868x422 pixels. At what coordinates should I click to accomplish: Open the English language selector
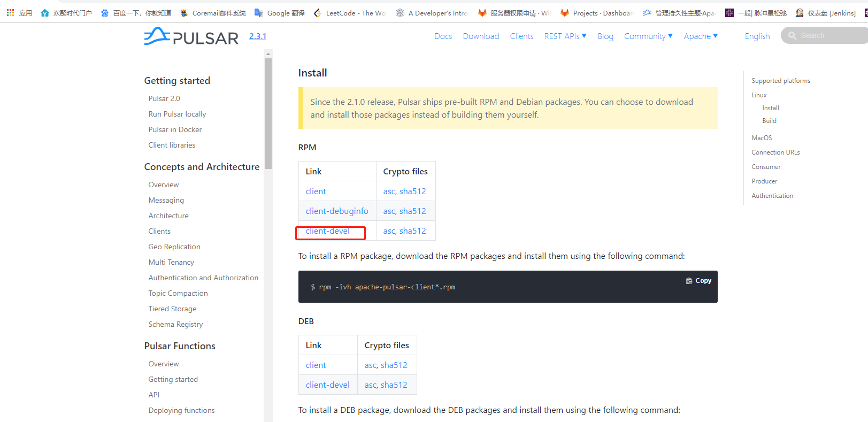(757, 36)
